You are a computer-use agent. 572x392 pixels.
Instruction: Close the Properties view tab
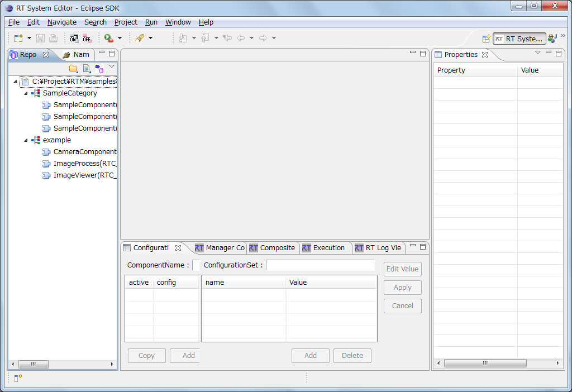[x=485, y=55]
